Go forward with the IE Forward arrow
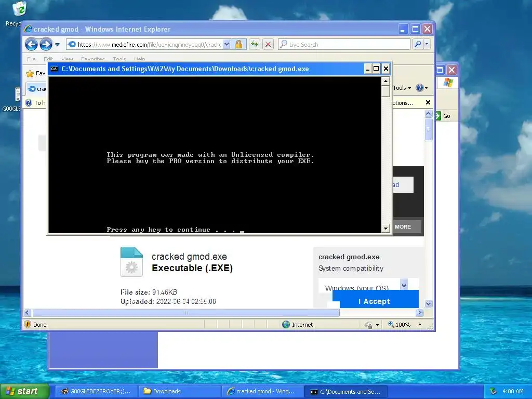The height and width of the screenshot is (399, 532). [x=46, y=45]
